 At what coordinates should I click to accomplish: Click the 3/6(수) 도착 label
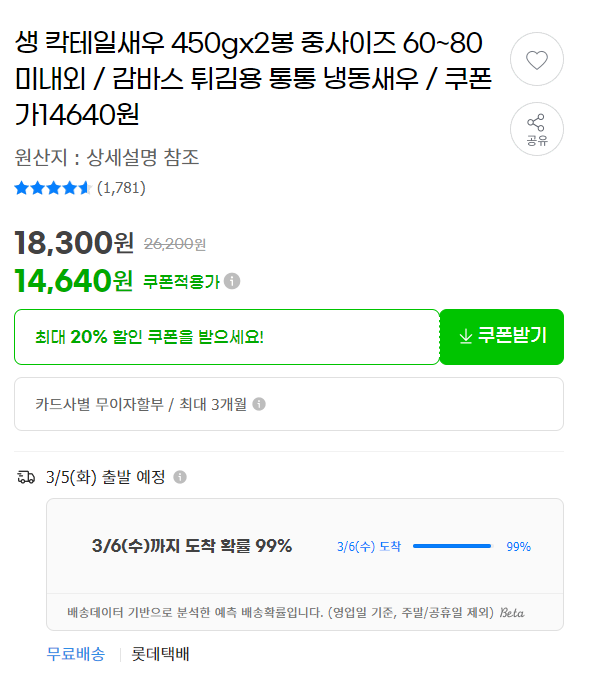click(x=369, y=546)
